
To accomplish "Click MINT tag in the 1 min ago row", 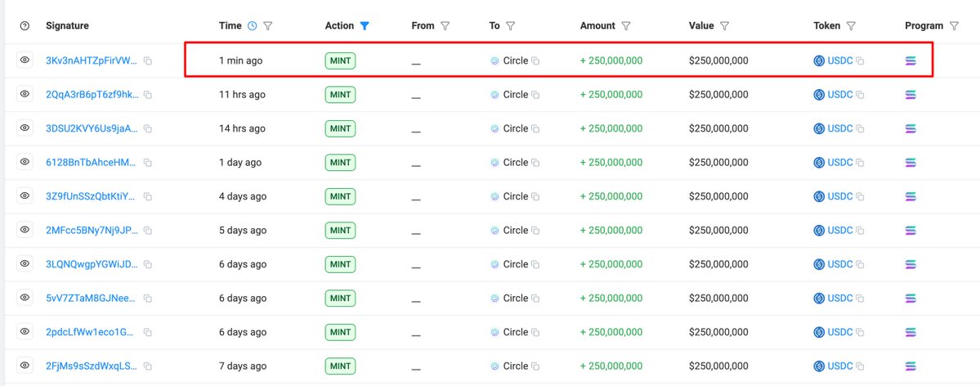I will pos(340,61).
